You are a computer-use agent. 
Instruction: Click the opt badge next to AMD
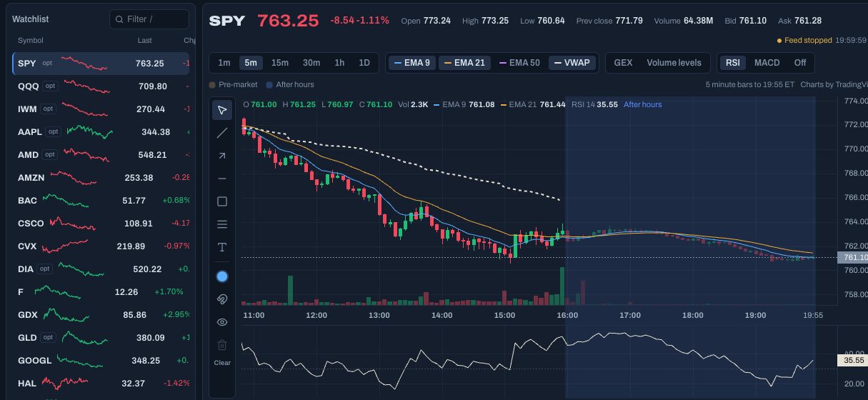(50, 155)
